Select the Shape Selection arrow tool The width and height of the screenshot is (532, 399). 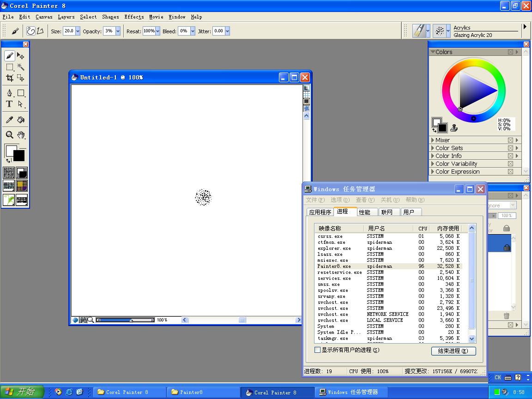click(x=21, y=104)
